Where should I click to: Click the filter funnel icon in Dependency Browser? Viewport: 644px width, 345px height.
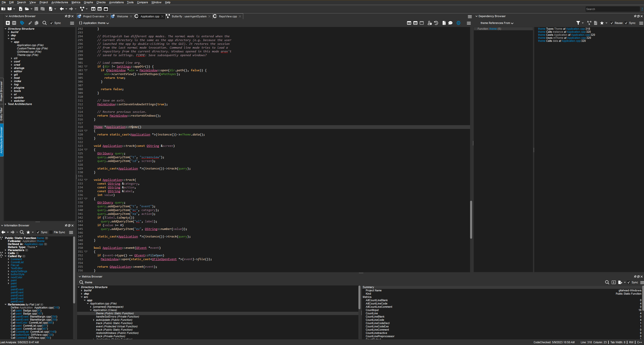(578, 23)
